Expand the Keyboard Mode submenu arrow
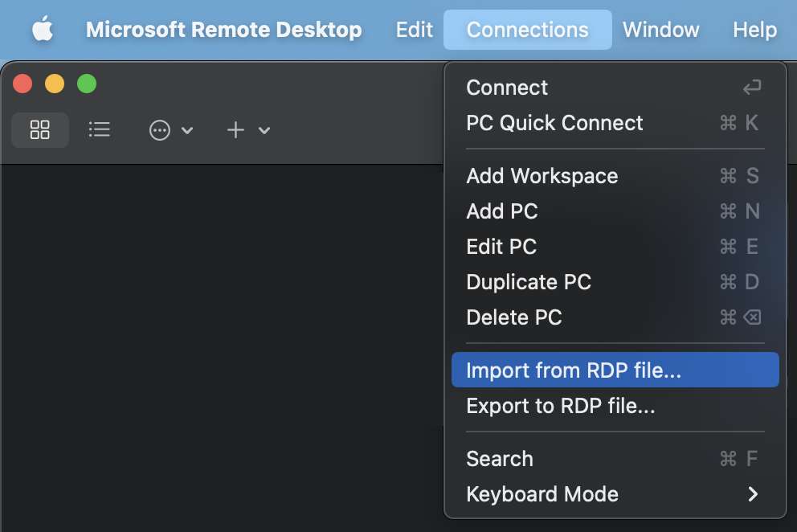 point(753,494)
